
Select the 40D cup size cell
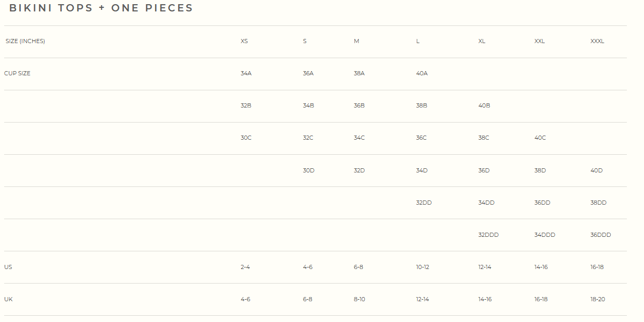(x=597, y=171)
